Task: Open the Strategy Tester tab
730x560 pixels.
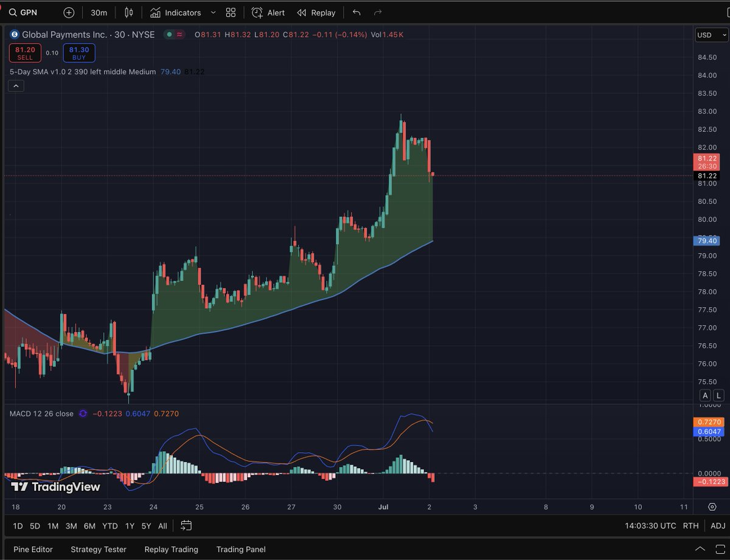Action: (99, 549)
